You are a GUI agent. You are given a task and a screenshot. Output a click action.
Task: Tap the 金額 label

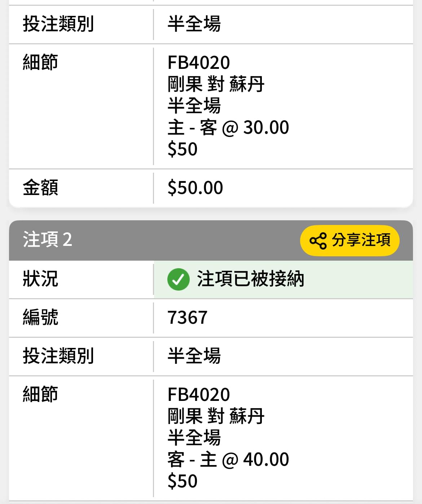pyautogui.click(x=40, y=187)
